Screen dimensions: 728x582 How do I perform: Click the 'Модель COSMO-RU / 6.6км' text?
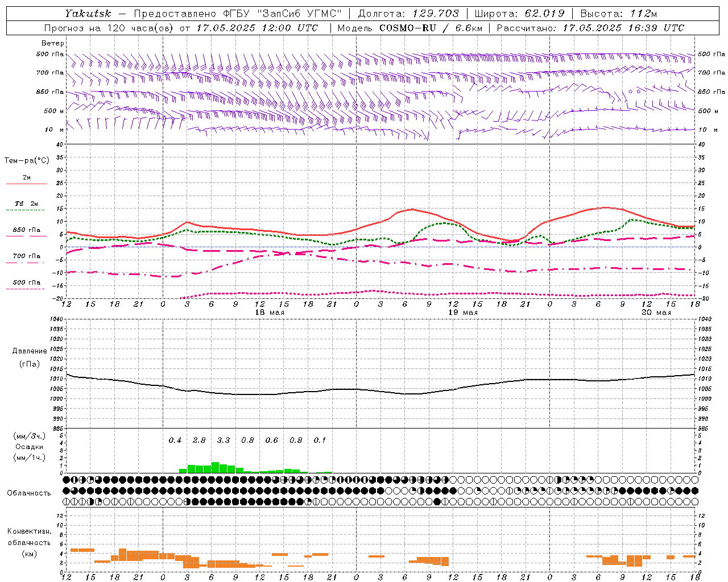(x=409, y=28)
